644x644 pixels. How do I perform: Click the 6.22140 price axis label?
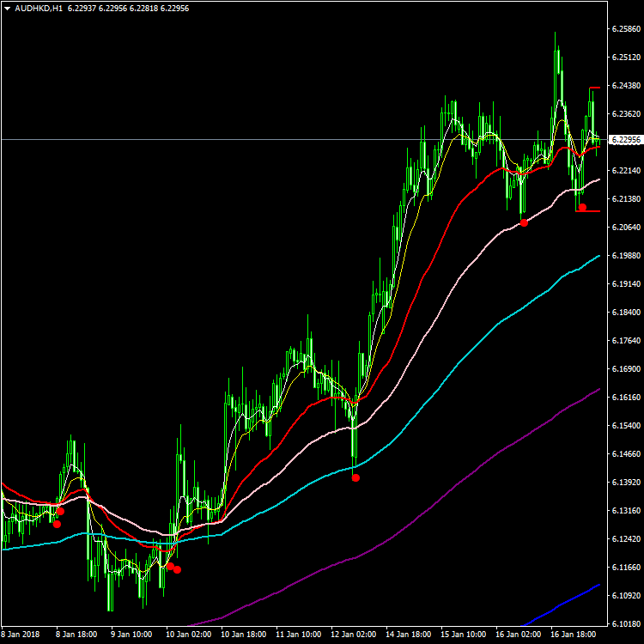click(x=626, y=171)
